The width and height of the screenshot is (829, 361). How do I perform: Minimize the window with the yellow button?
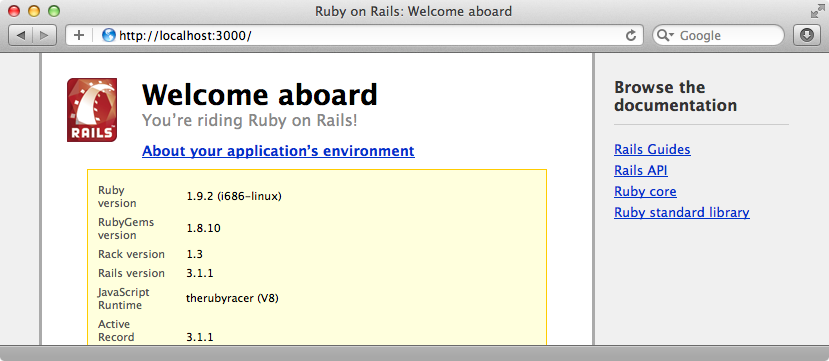click(x=34, y=11)
